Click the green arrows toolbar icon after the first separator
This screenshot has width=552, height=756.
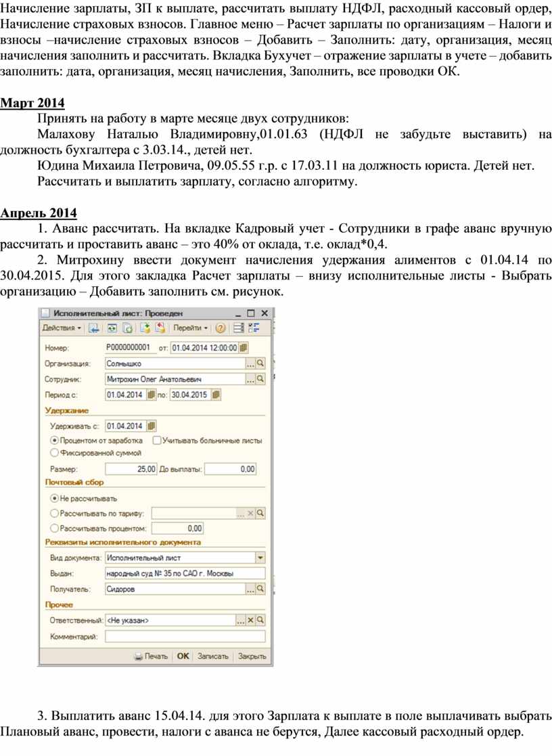click(112, 328)
